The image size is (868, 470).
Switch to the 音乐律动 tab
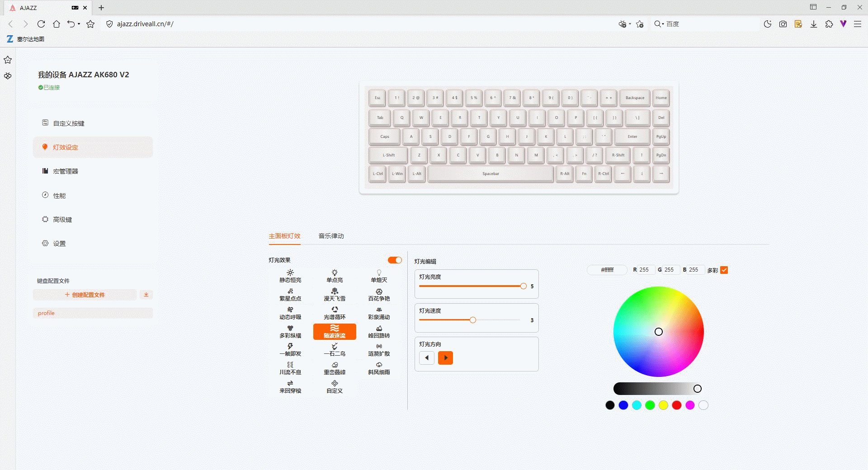[x=331, y=236]
